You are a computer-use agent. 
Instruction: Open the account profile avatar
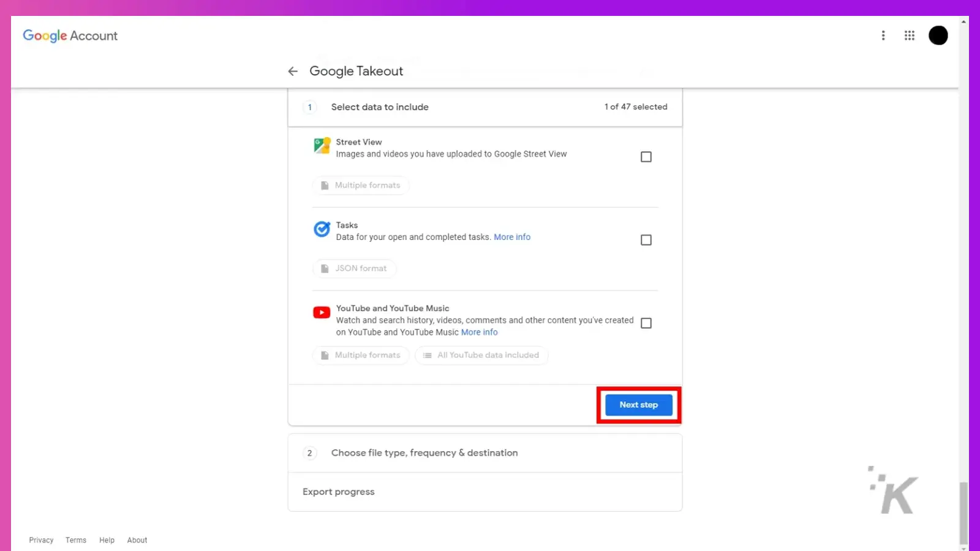click(x=938, y=36)
